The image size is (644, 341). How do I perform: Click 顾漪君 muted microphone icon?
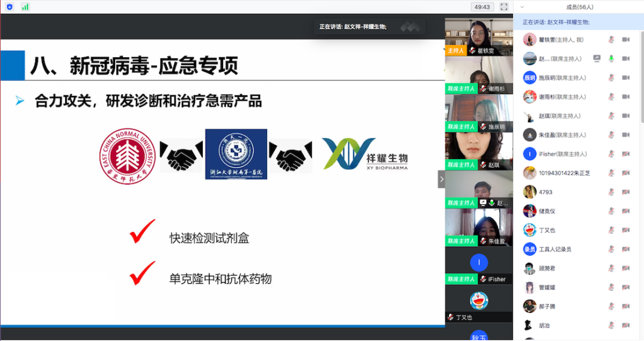pyautogui.click(x=611, y=268)
